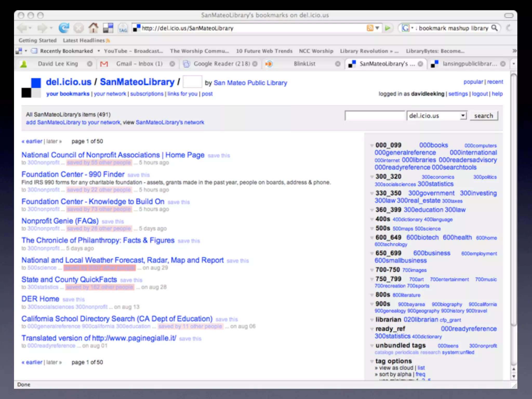
Task: Open the Foundation Center - 990 Finder link
Action: (x=73, y=174)
